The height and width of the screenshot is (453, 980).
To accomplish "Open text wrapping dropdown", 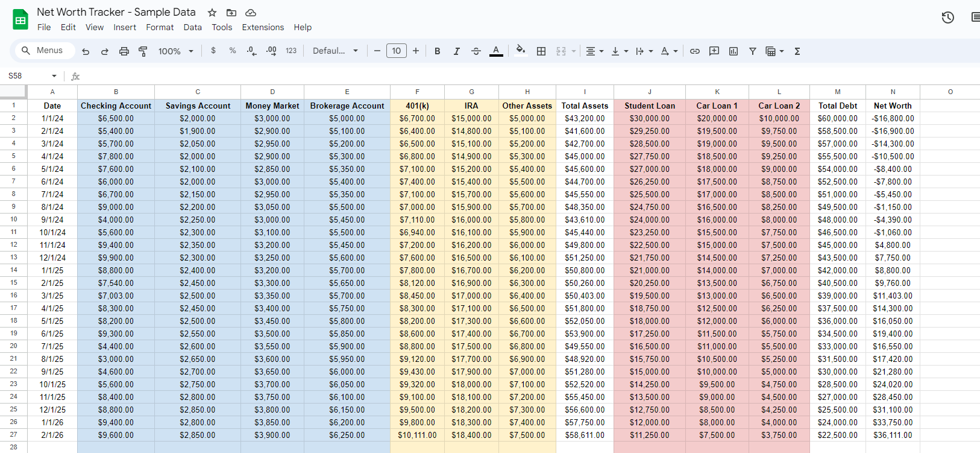I will pyautogui.click(x=644, y=51).
